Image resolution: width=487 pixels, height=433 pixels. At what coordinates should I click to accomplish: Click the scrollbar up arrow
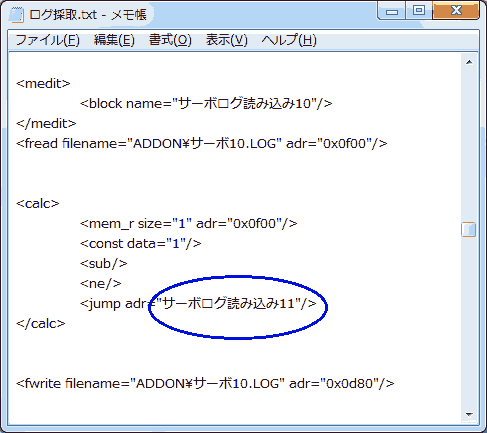pos(469,62)
